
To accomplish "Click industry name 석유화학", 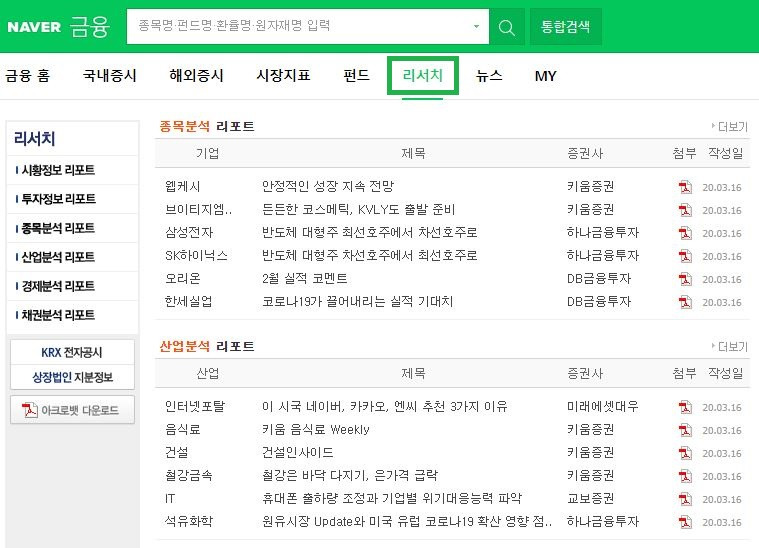I will (x=189, y=521).
